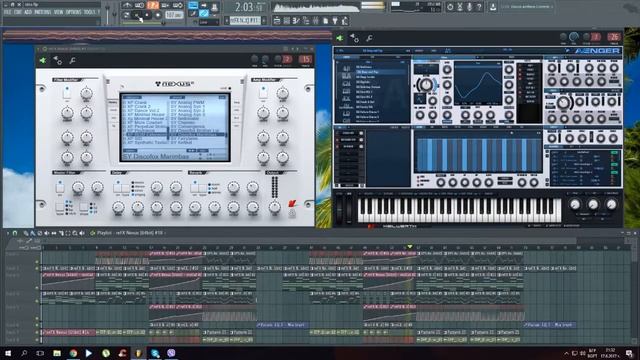This screenshot has width=640, height=360.
Task: Toggle playlist magnet snap icon
Action: point(15,233)
